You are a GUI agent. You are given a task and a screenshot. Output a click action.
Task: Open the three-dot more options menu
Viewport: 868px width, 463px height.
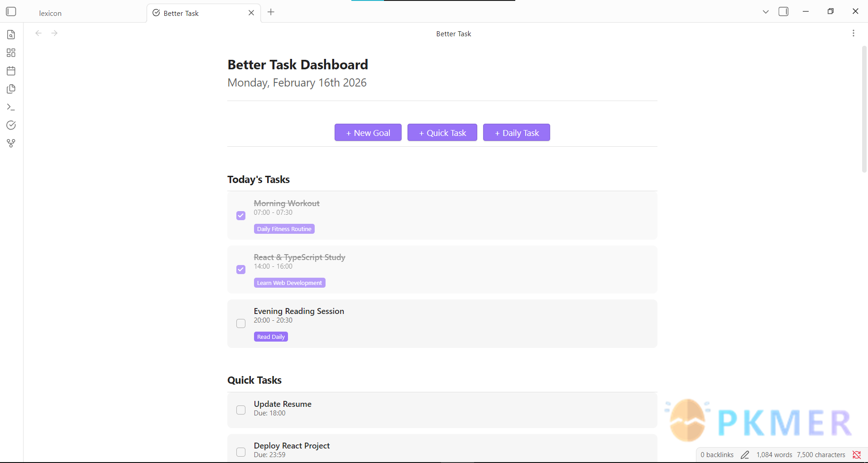pos(854,33)
